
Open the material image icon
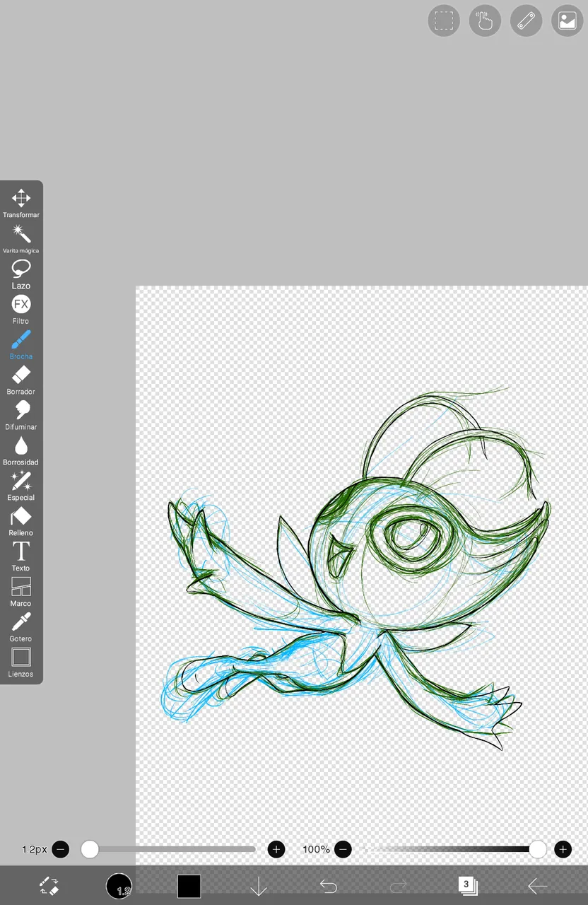pos(567,21)
